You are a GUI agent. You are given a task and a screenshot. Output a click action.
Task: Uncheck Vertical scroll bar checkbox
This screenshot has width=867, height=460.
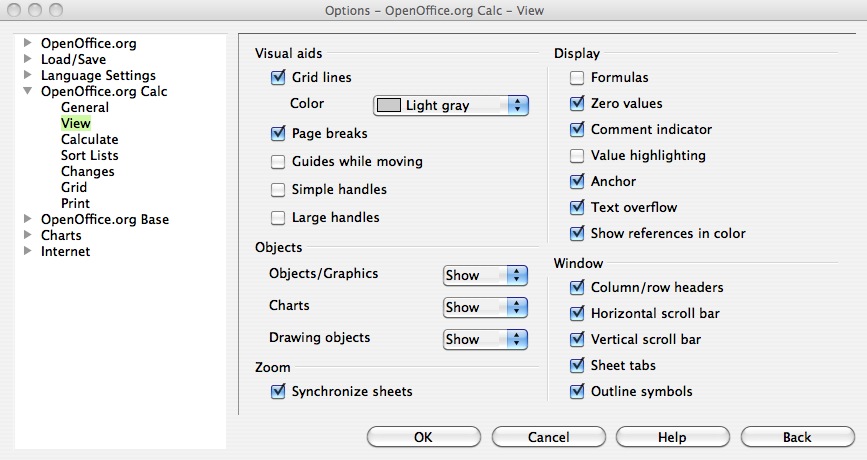[577, 339]
